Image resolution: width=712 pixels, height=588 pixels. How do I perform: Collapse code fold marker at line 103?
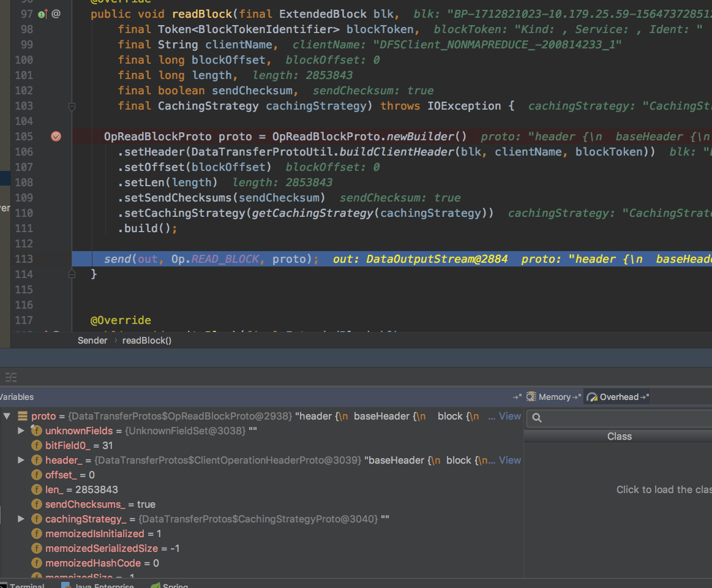(x=72, y=107)
